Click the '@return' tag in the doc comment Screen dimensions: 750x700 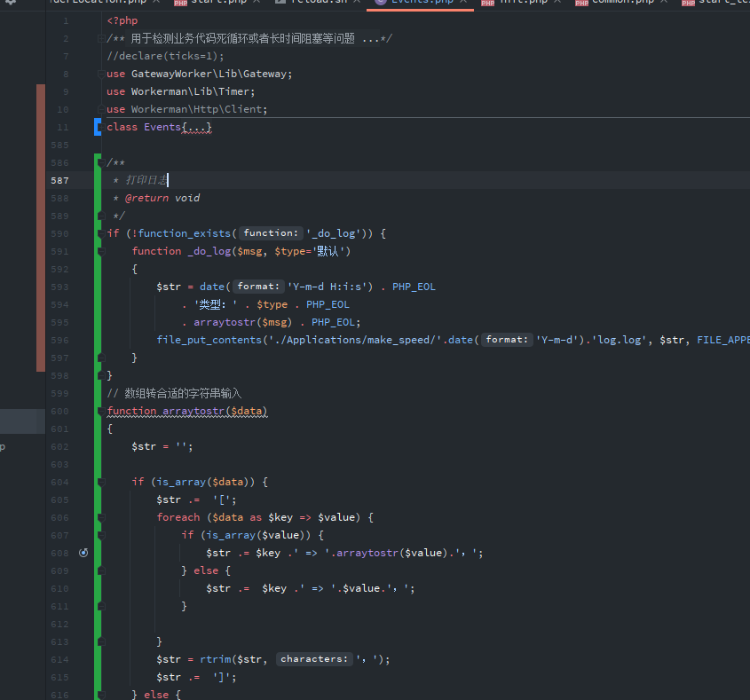(146, 198)
